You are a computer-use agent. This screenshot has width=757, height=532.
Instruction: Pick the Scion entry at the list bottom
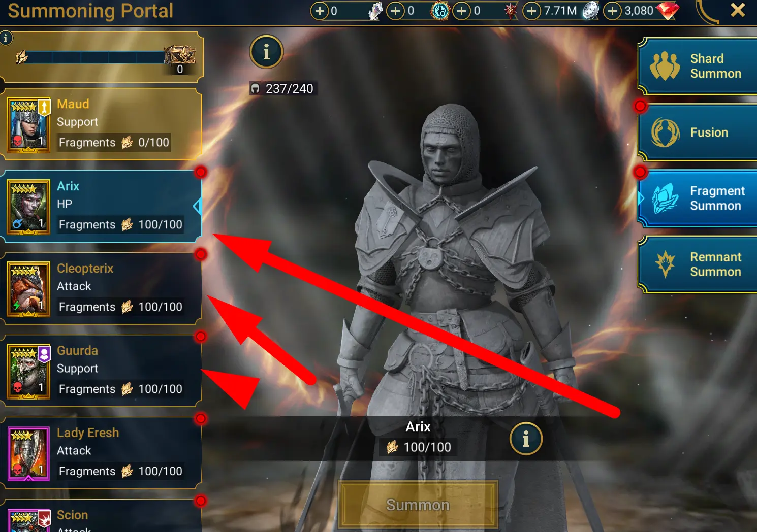(102, 516)
